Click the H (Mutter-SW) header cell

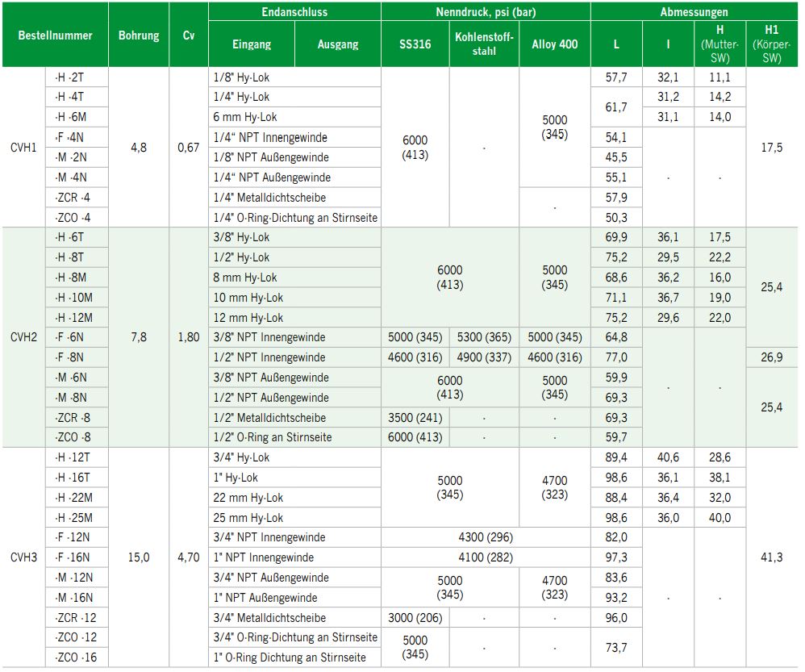[719, 44]
